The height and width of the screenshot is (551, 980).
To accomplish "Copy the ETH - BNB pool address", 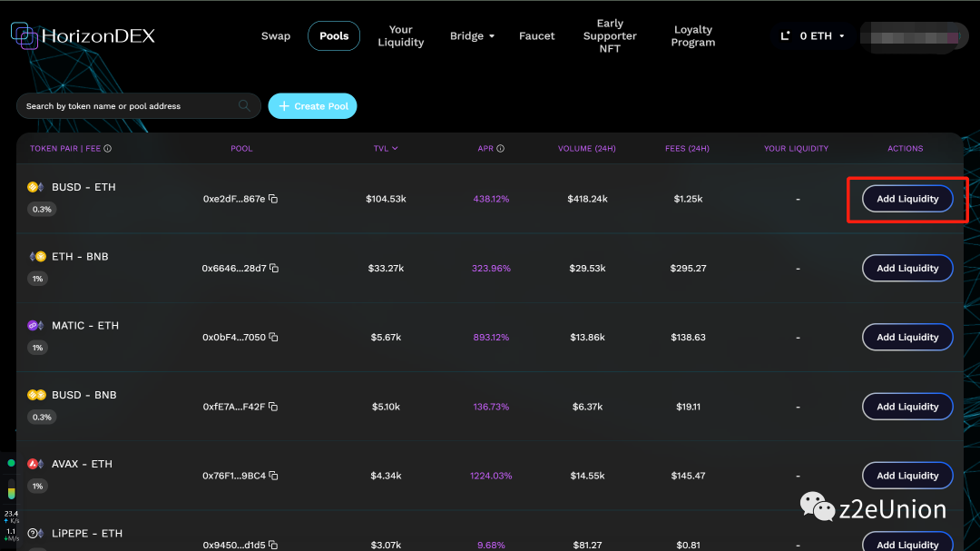I will coord(274,269).
